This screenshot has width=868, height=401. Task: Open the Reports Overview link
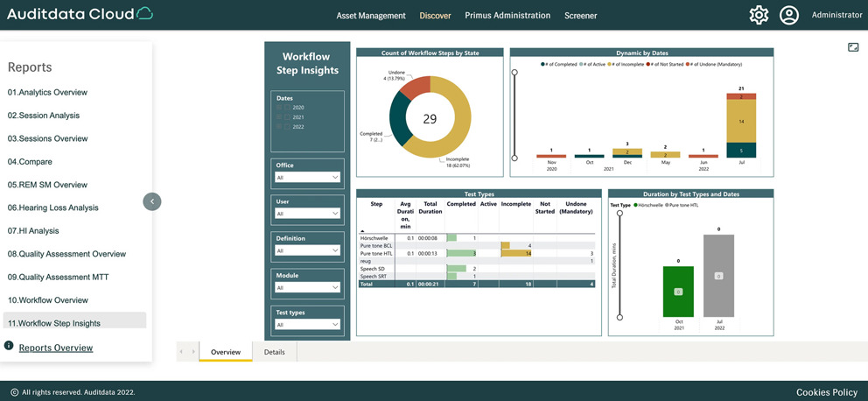(56, 348)
